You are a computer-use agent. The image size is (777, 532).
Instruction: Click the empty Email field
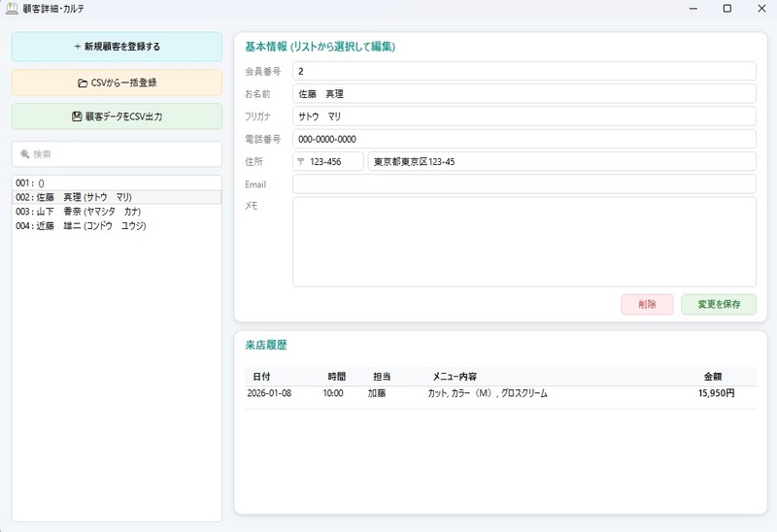point(524,184)
